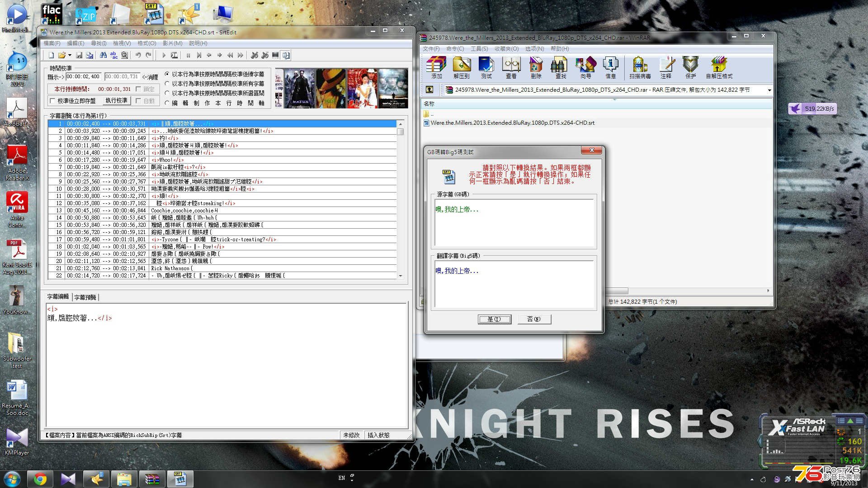The width and height of the screenshot is (868, 488).
Task: Open the 格式(O) menu in SrtEdit
Action: coord(147,43)
